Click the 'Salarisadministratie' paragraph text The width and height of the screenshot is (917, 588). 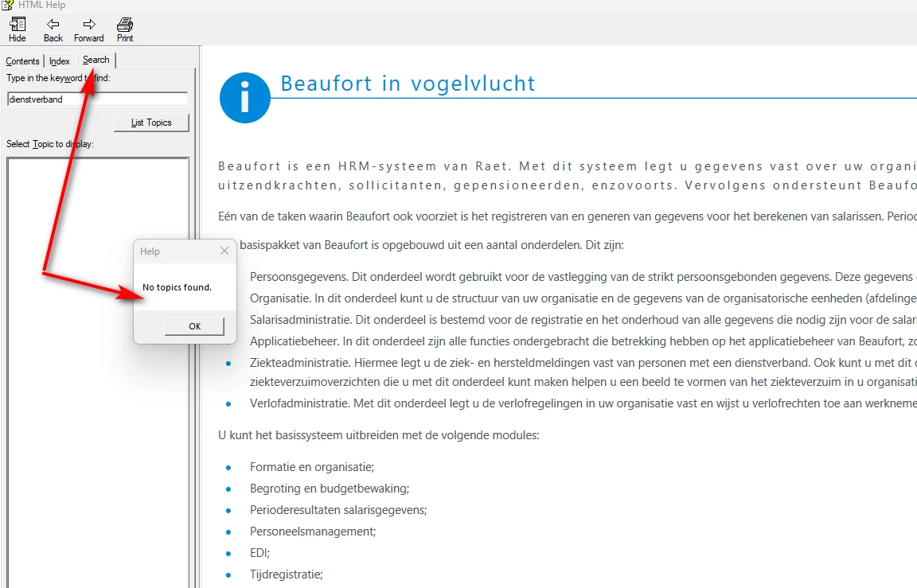tap(583, 320)
